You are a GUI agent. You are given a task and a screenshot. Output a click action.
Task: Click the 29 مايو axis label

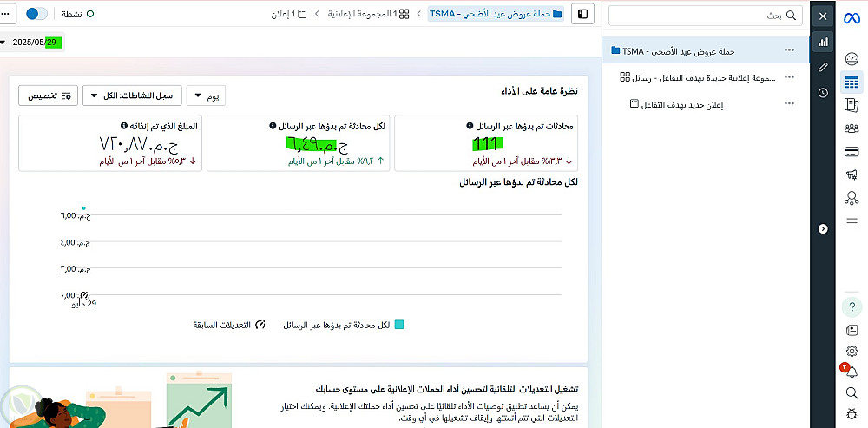click(x=85, y=304)
